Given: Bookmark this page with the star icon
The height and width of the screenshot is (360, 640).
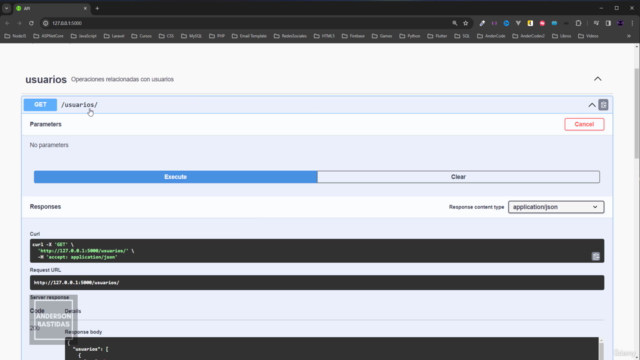Looking at the screenshot, I should pos(466,23).
